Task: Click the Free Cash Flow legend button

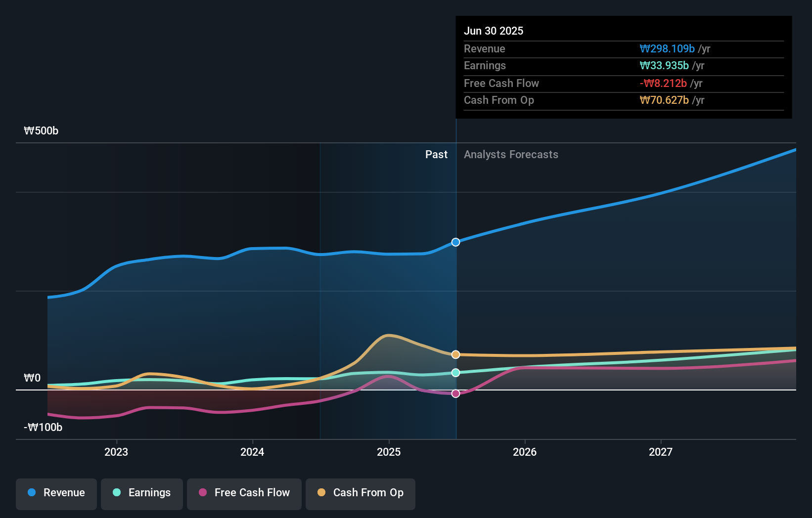Action: pyautogui.click(x=244, y=493)
